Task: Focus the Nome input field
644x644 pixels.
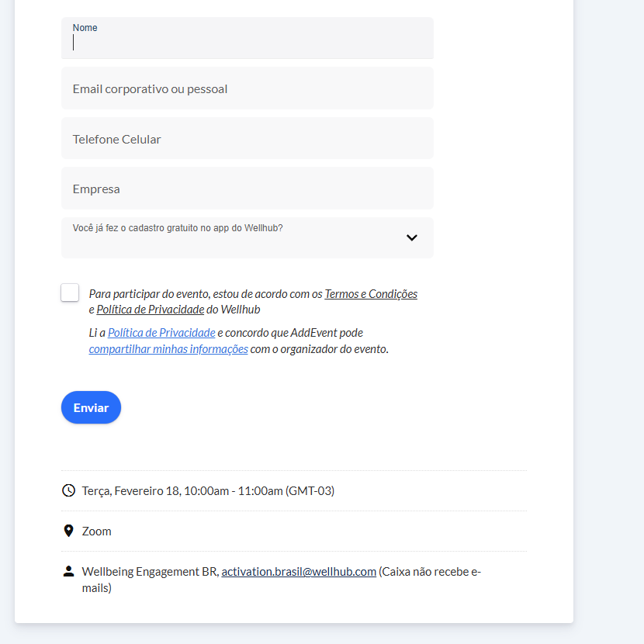Action: (x=247, y=43)
